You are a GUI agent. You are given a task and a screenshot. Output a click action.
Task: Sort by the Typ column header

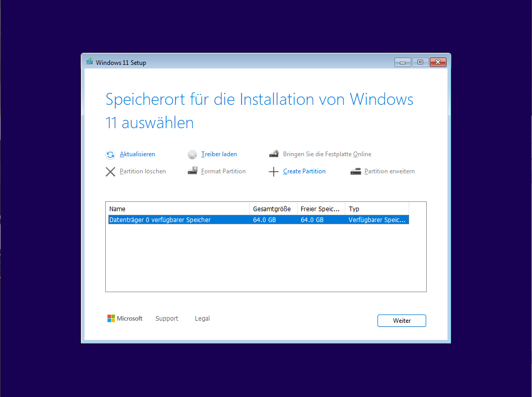click(x=377, y=209)
